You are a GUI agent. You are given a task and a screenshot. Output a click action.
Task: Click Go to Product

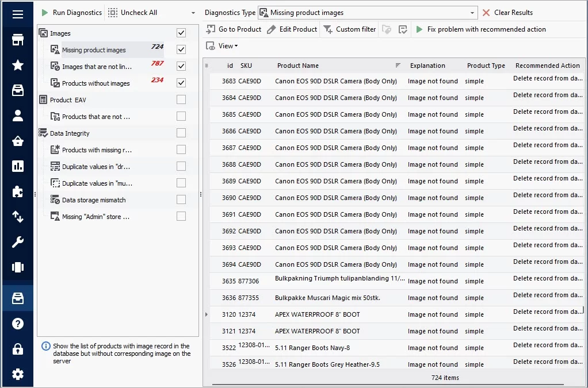(234, 29)
